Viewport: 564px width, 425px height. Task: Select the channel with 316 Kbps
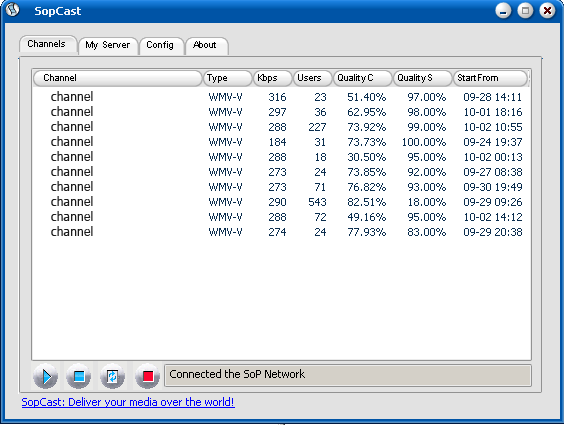click(x=281, y=97)
